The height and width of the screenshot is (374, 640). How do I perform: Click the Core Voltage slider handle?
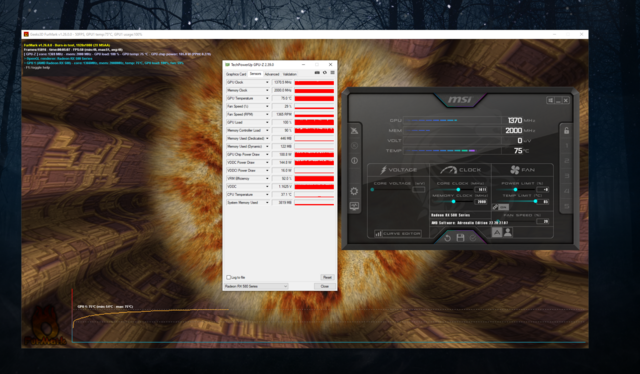point(372,189)
